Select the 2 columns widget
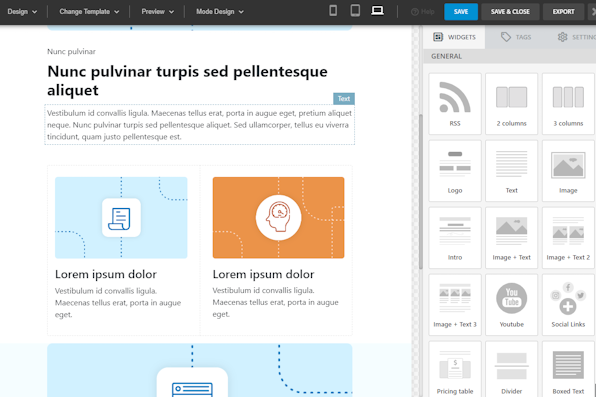Viewport: 596px width, 397px height. [x=512, y=104]
